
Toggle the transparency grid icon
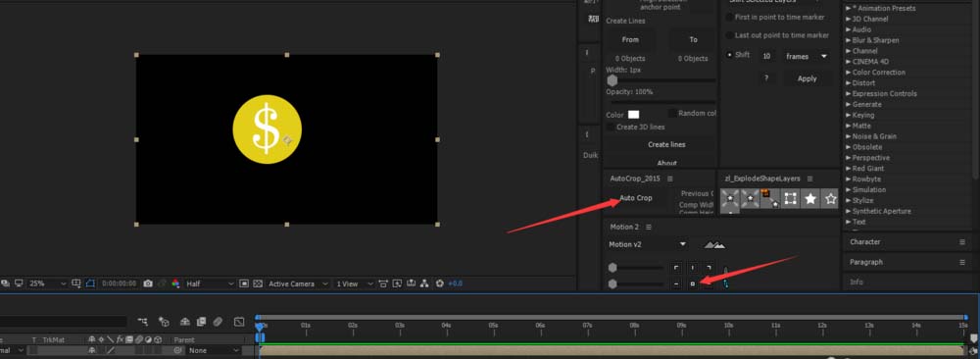pos(258,283)
